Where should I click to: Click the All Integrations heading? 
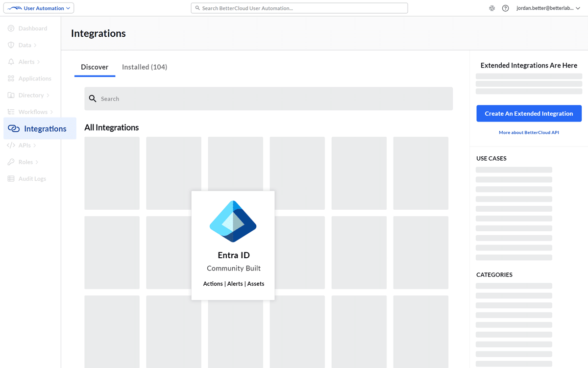tap(112, 127)
